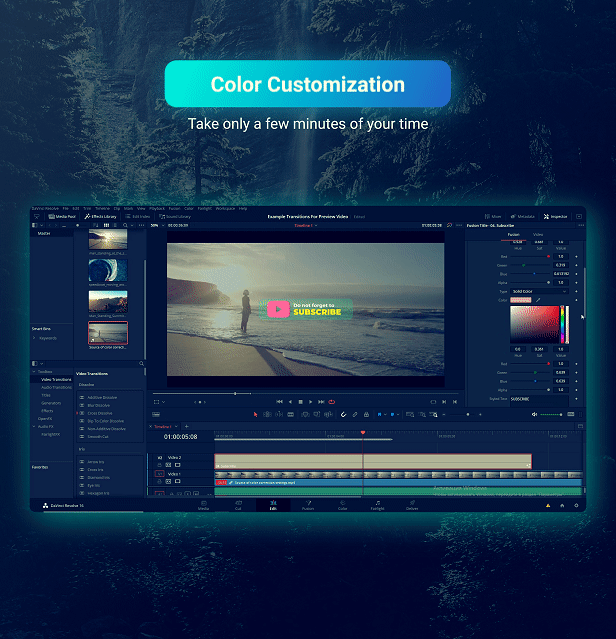
Task: Collapse the Toolbox tree
Action: (34, 372)
